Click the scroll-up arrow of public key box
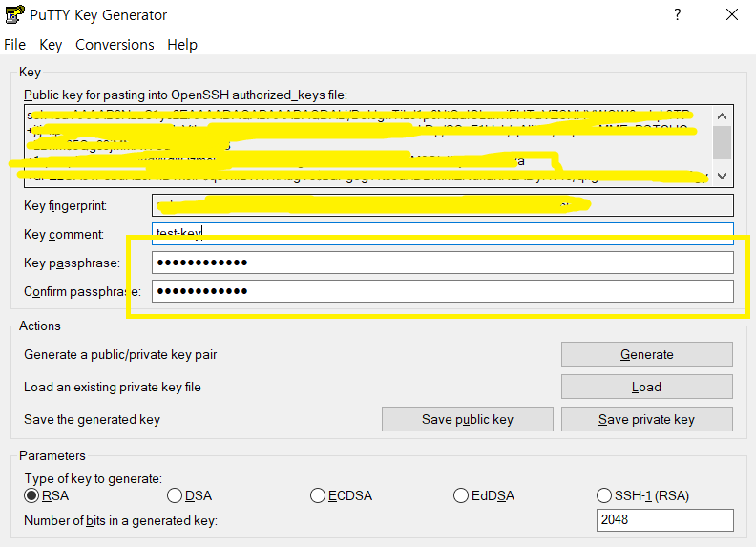This screenshot has height=547, width=756. tap(722, 116)
